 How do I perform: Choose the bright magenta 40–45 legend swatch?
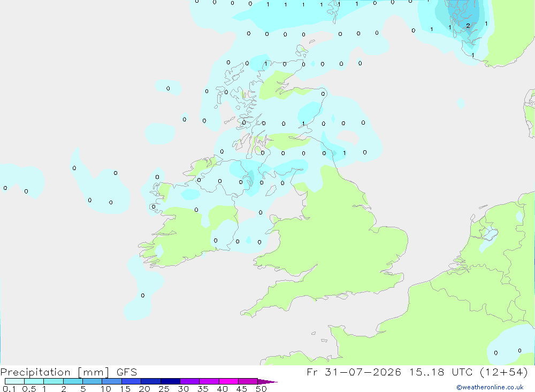click(x=228, y=381)
